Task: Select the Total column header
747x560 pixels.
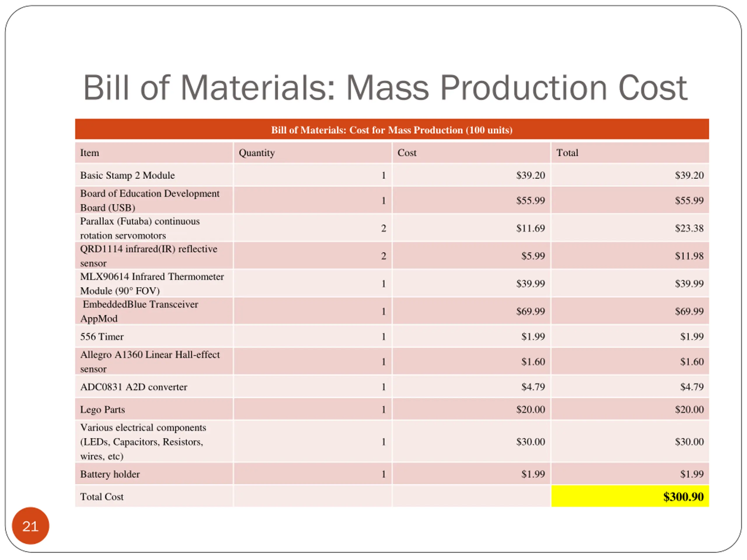Action: pyautogui.click(x=630, y=153)
